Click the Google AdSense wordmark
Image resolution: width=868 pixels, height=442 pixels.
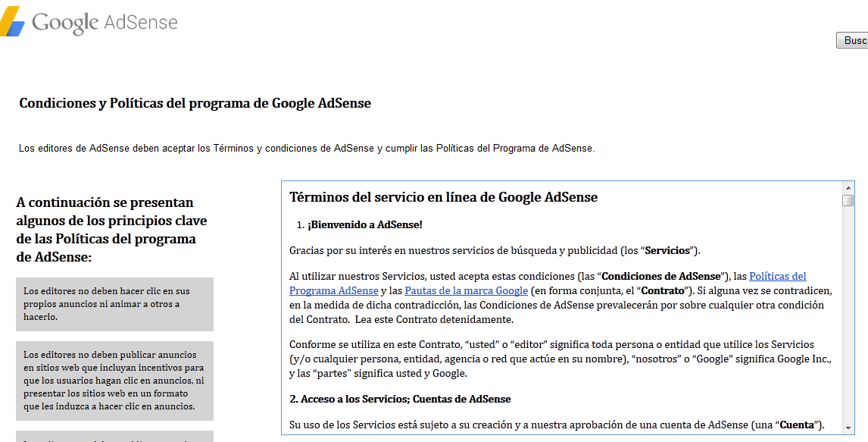(x=105, y=23)
